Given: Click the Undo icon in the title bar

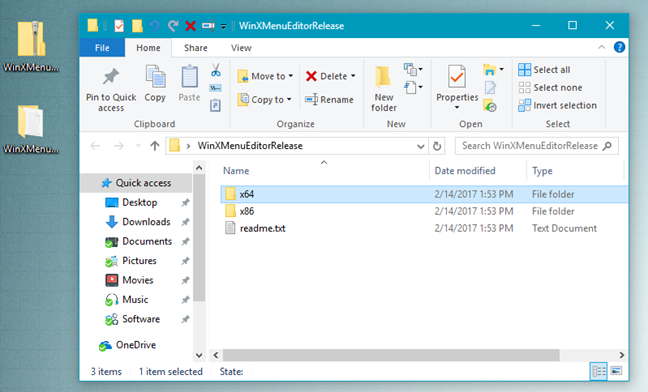Looking at the screenshot, I should click(x=155, y=26).
